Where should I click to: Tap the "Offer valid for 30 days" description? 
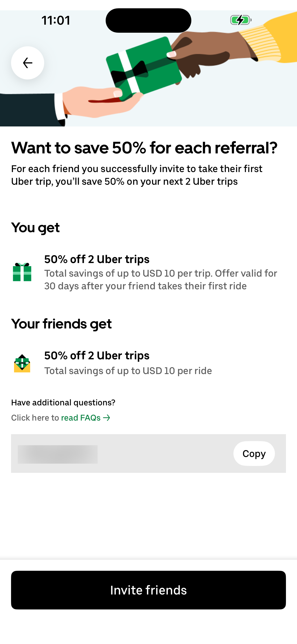coord(160,280)
